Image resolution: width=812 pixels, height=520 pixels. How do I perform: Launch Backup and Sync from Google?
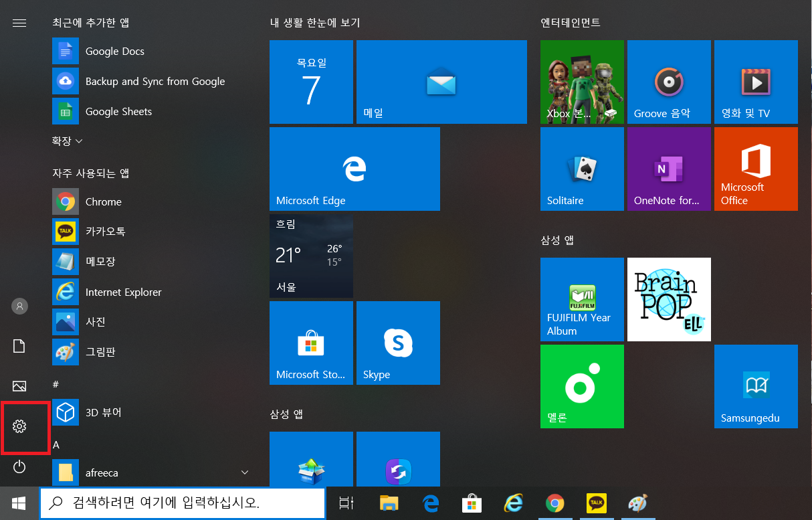coord(150,82)
